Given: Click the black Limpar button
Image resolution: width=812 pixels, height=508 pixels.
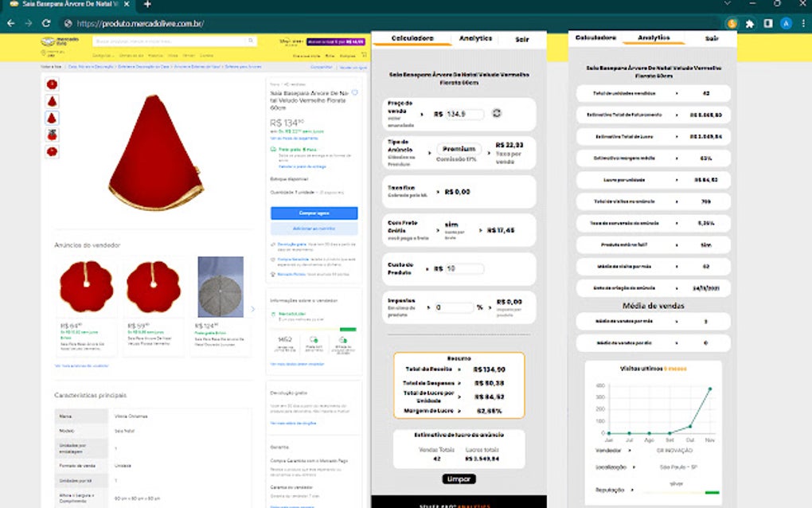Looking at the screenshot, I should point(459,479).
